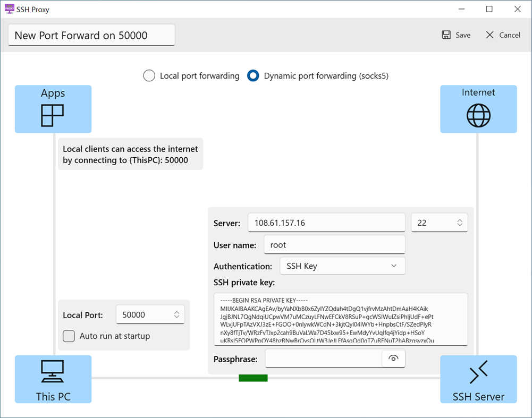The image size is (532, 418).
Task: Click the floppy disk Save icon
Action: (446, 35)
